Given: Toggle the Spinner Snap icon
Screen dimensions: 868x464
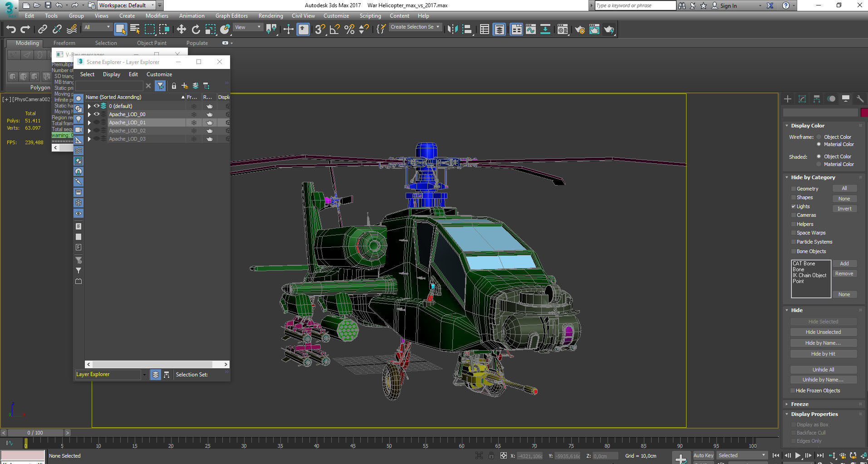Looking at the screenshot, I should [x=363, y=29].
